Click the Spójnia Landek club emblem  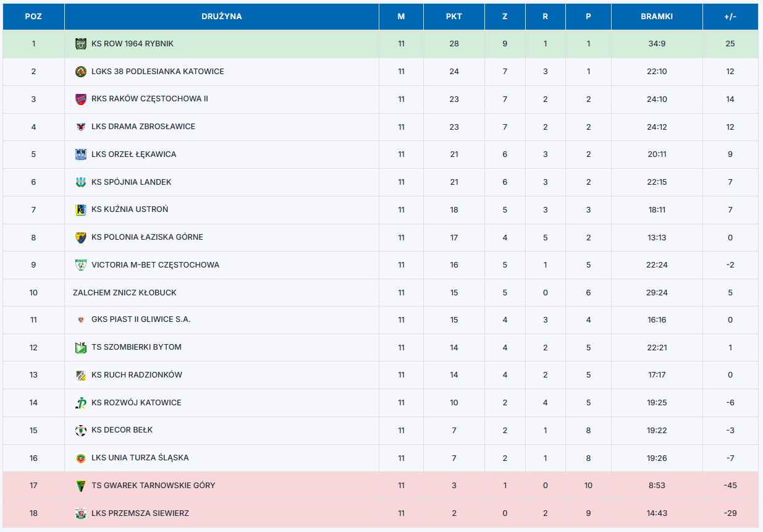(x=80, y=182)
